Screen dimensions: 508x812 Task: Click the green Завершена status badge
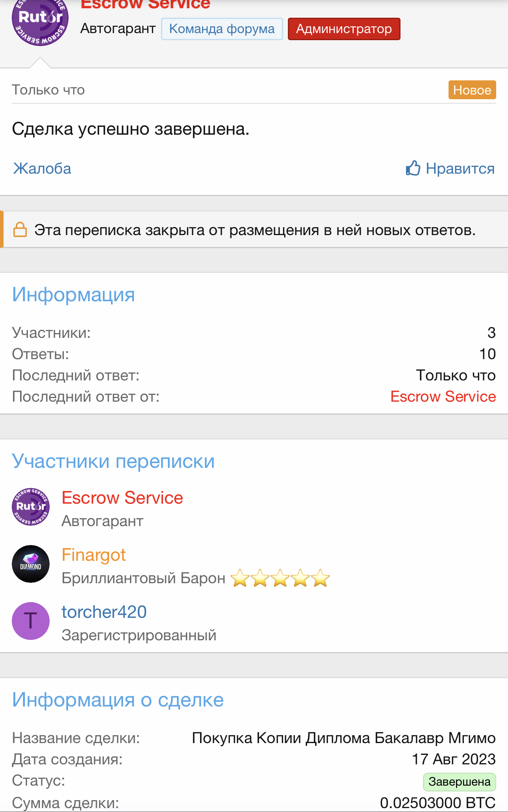pyautogui.click(x=459, y=782)
